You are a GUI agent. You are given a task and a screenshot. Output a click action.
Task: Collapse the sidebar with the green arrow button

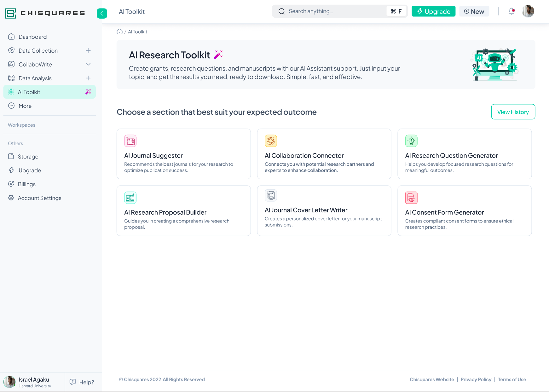coord(102,13)
